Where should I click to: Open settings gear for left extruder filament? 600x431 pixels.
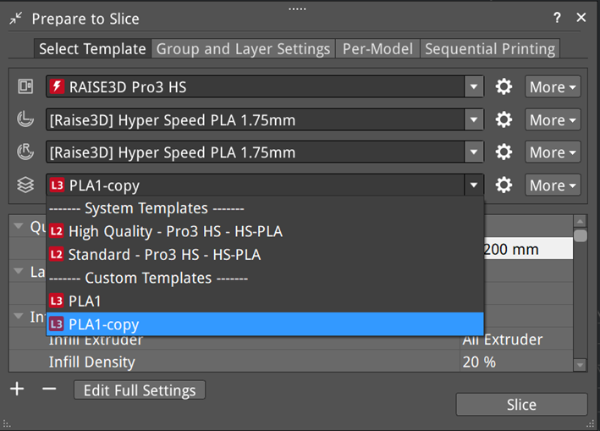coord(504,120)
